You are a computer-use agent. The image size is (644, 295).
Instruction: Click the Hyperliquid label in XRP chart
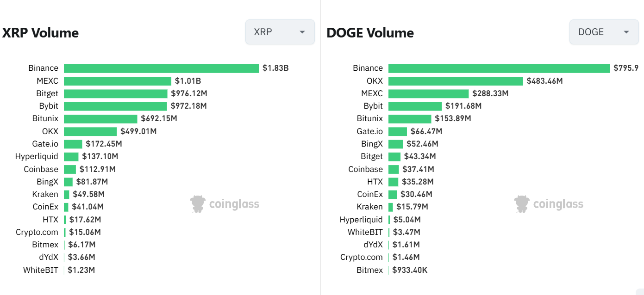point(37,156)
